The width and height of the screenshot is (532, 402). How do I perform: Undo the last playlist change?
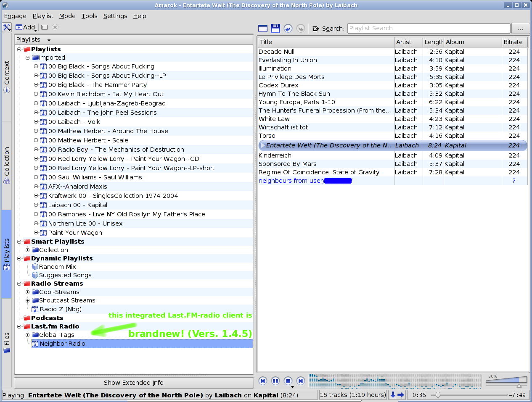pyautogui.click(x=288, y=29)
